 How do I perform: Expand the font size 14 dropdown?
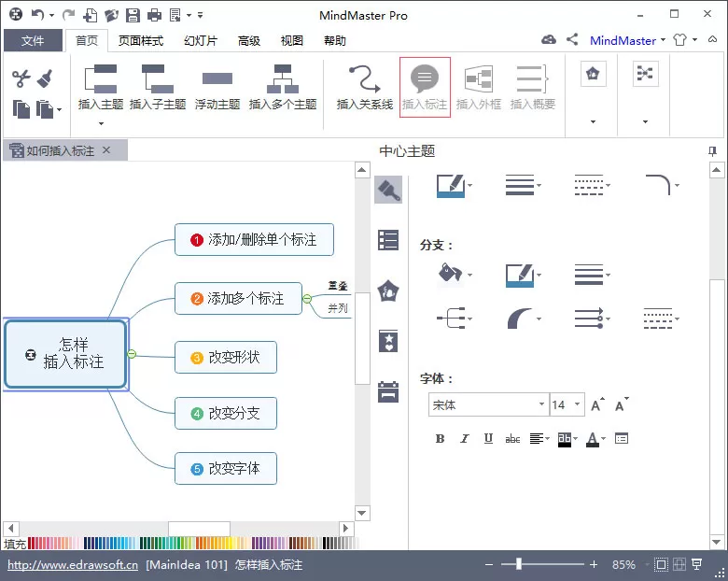[577, 404]
